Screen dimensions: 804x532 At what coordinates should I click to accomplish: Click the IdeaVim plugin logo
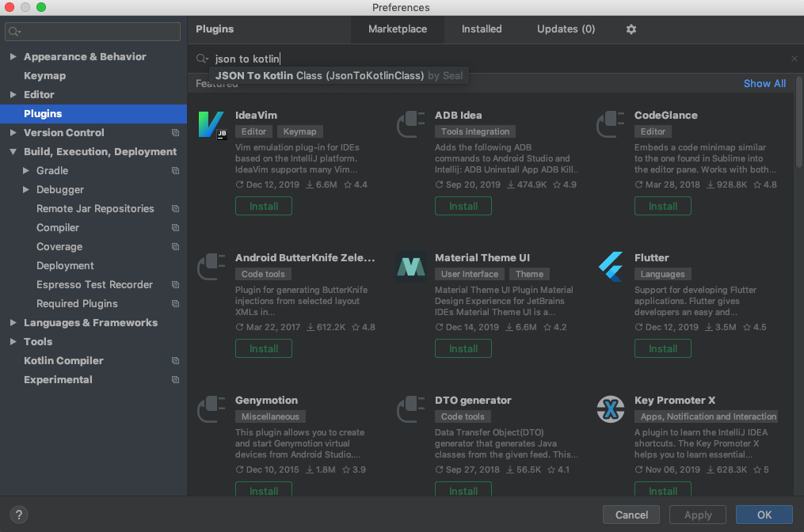coord(211,125)
